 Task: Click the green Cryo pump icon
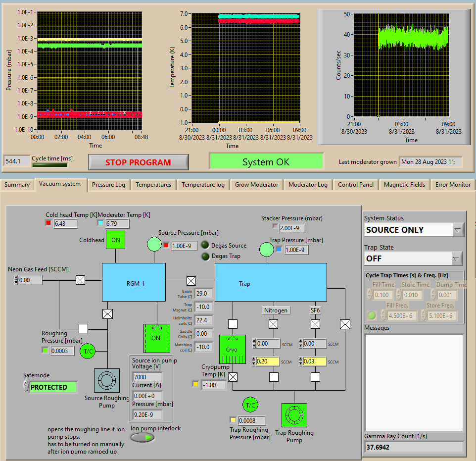point(232,349)
